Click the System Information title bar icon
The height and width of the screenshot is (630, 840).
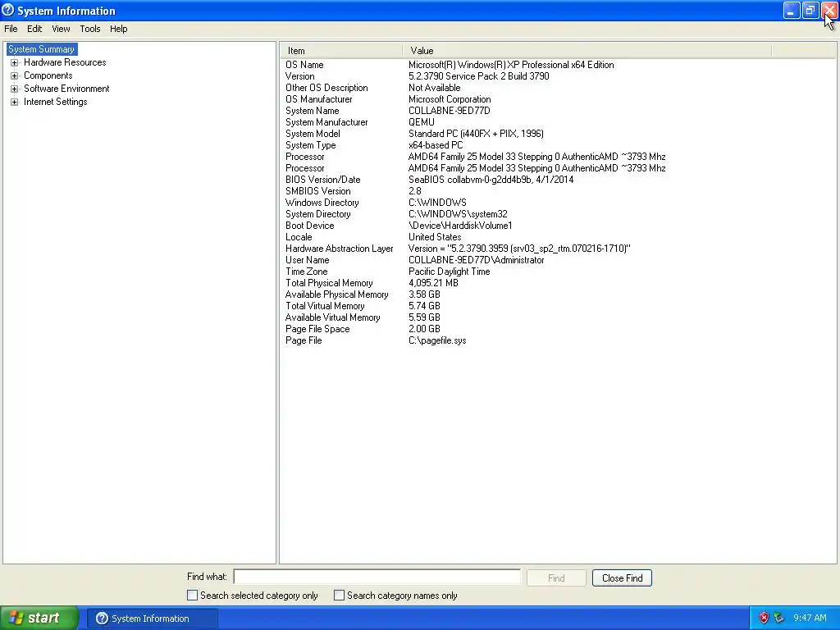click(8, 10)
